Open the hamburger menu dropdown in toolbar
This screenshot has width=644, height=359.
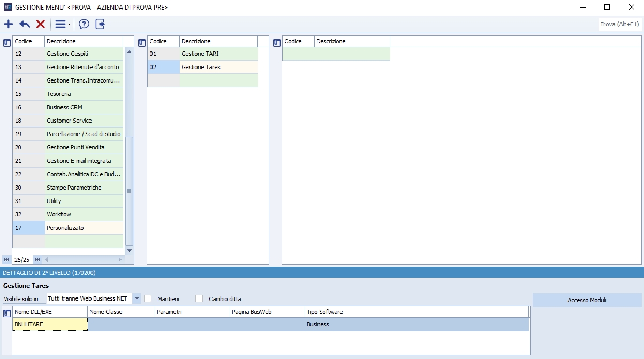point(63,24)
